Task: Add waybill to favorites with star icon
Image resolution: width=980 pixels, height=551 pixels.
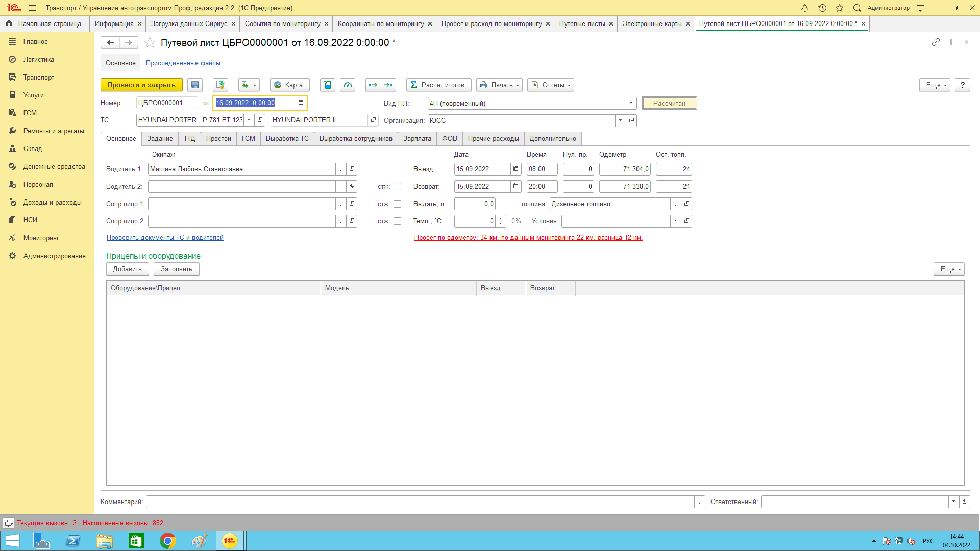Action: tap(150, 43)
